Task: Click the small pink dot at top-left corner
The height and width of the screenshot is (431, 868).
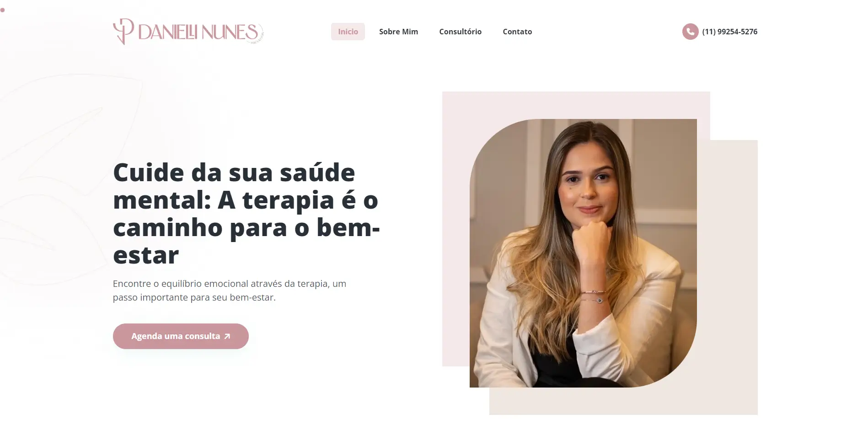Action: coord(3,10)
